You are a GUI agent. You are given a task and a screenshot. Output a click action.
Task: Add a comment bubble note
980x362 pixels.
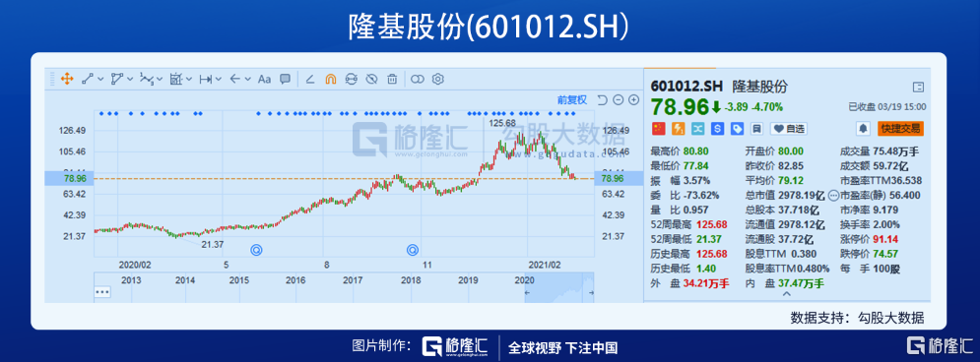tap(285, 79)
